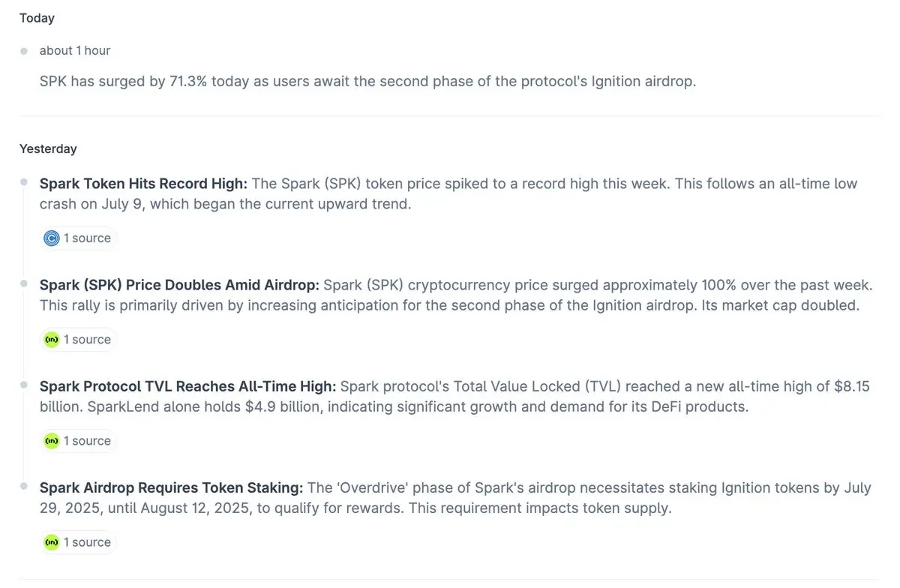Open the 'Spark Token Hits Record High' headline
The height and width of the screenshot is (588, 900).
point(143,184)
